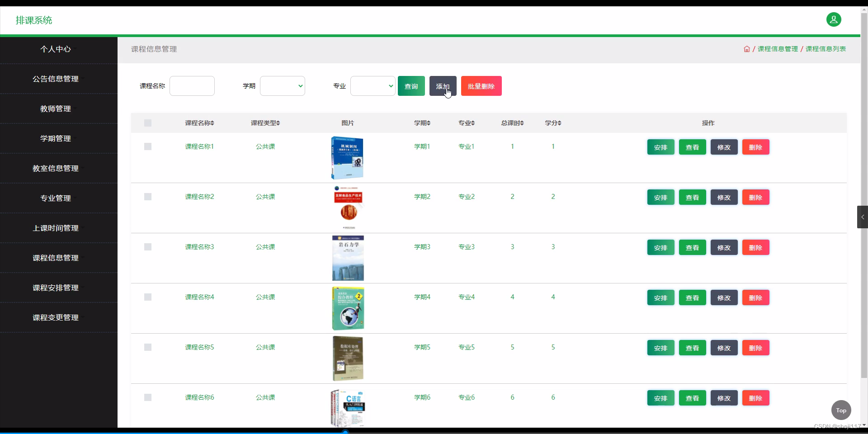Image resolution: width=868 pixels, height=434 pixels.
Task: Click 查看 for 课程名称1
Action: [693, 147]
